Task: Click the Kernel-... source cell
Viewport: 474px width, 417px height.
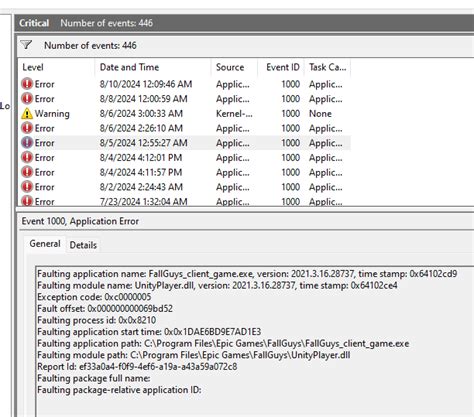Action: point(234,113)
